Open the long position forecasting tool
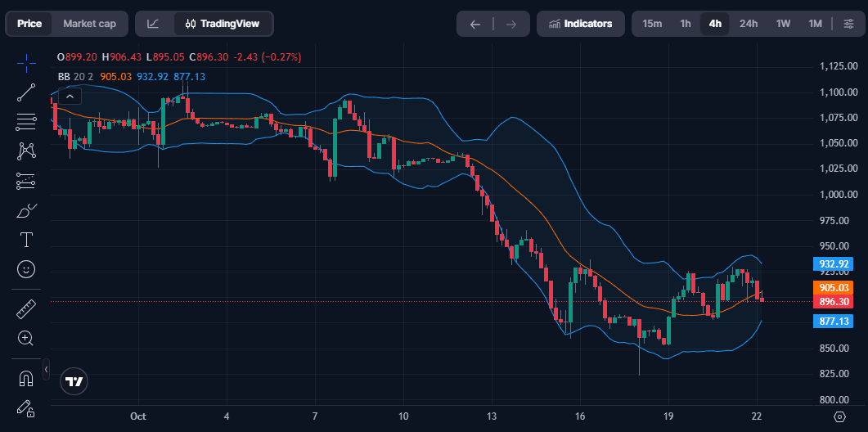868x432 pixels. (x=26, y=181)
